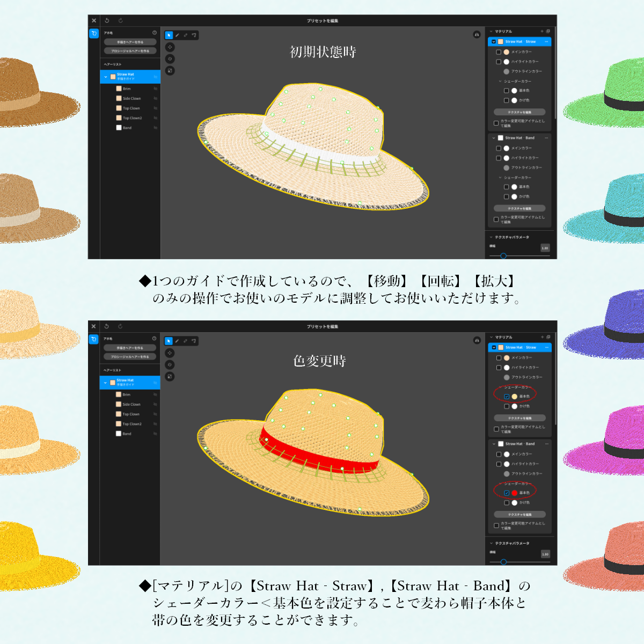This screenshot has width=644, height=644.
Task: Click the scale gizmo icon in 初期状態時 viewport
Action: pos(170,71)
